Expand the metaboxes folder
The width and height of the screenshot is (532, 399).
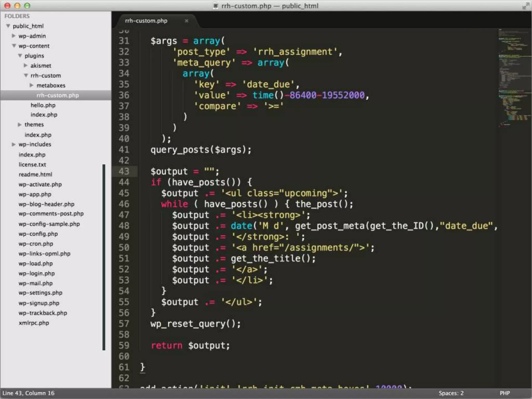point(32,85)
